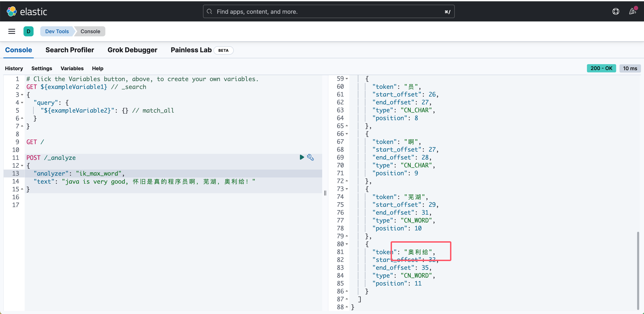Screen dimensions: 644x314
Task: Open the help lifebuoy icon
Action: [x=615, y=12]
